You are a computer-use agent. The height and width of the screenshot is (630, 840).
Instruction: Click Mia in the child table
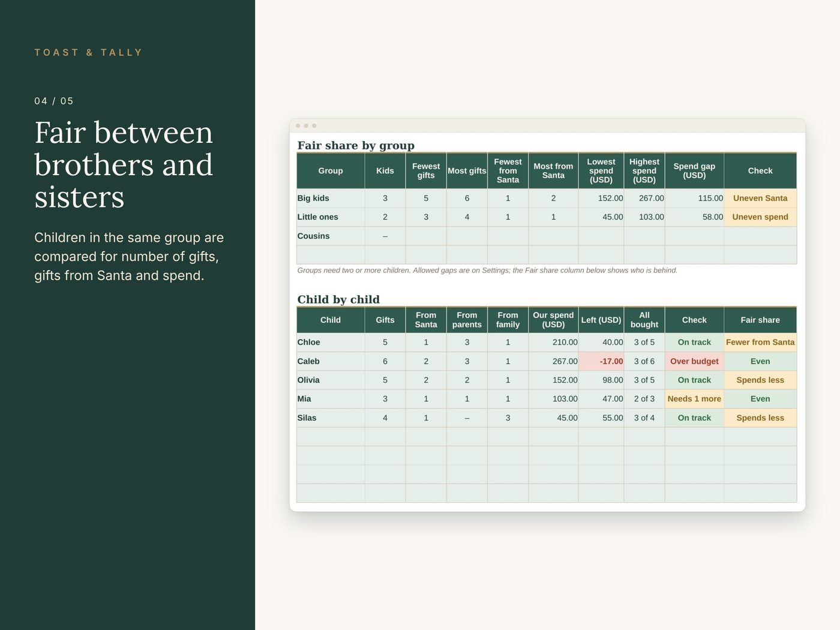click(304, 398)
